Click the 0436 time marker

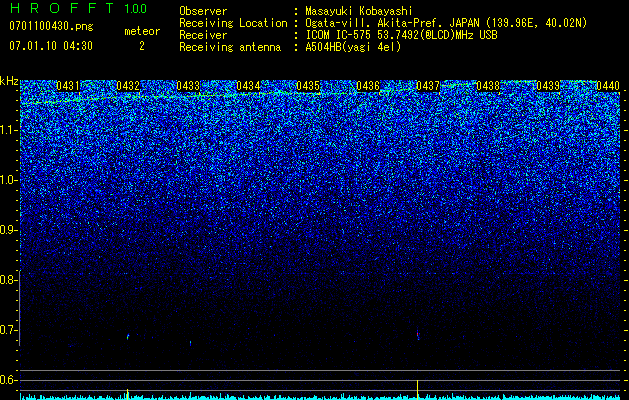(x=368, y=86)
